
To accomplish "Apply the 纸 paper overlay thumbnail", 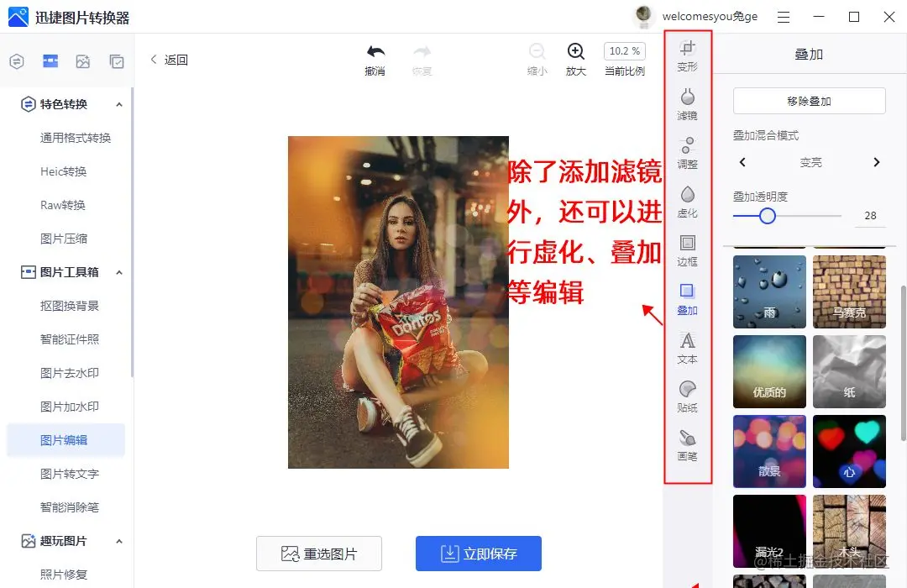I will click(849, 371).
